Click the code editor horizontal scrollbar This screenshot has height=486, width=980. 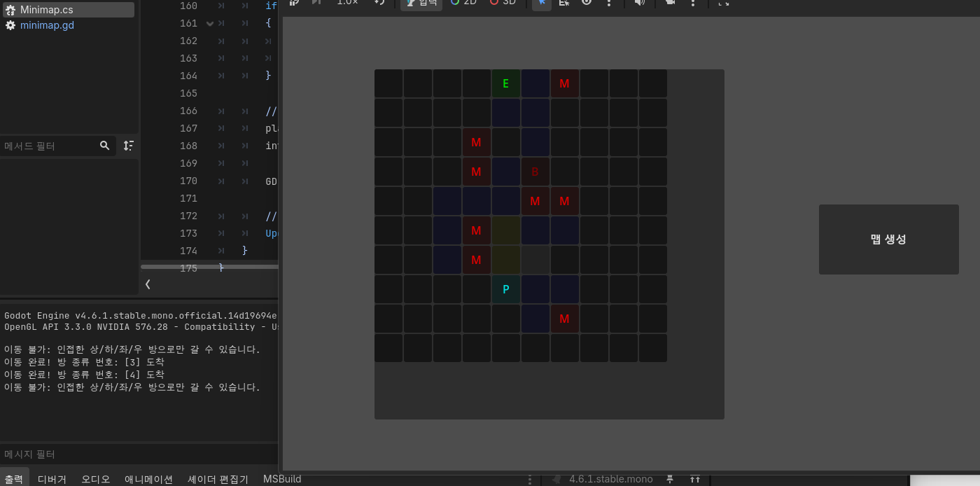pyautogui.click(x=210, y=267)
